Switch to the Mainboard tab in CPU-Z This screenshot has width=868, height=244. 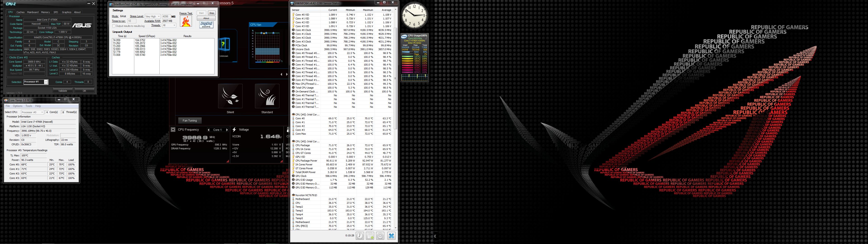(33, 12)
